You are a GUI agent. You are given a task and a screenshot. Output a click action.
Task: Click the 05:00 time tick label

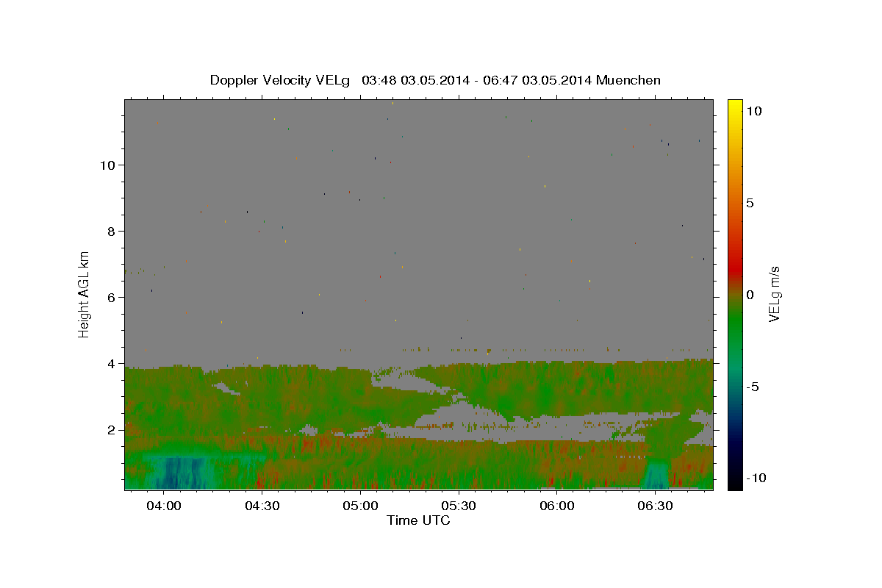click(361, 506)
